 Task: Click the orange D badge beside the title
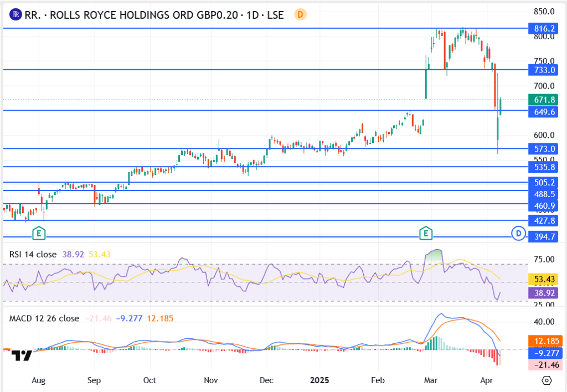pos(300,15)
